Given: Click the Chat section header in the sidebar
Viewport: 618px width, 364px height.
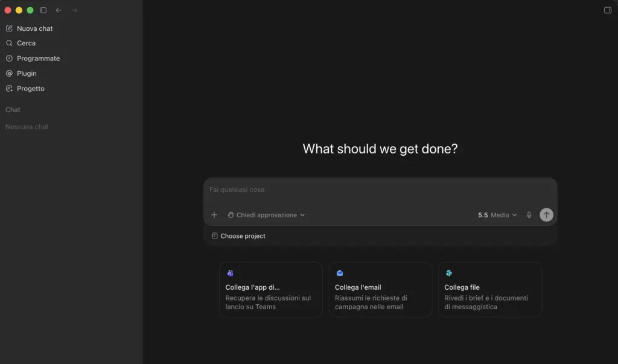Looking at the screenshot, I should click(13, 110).
